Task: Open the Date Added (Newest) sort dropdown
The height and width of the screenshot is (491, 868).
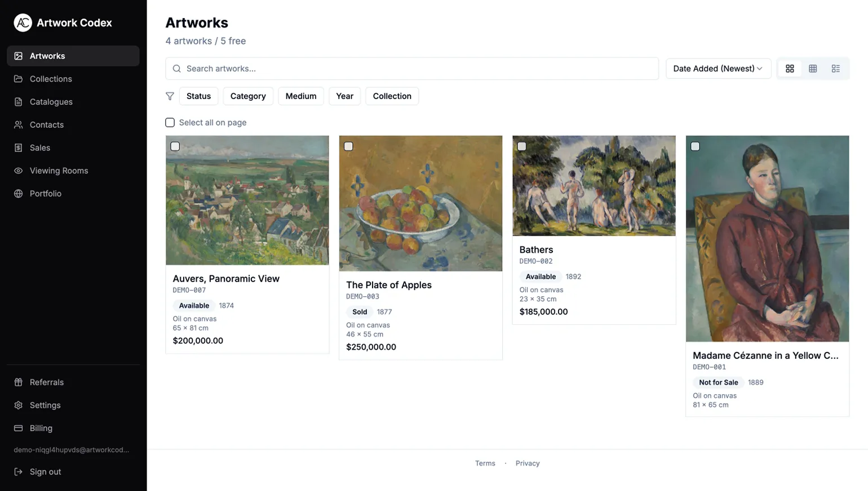Action: coord(718,69)
